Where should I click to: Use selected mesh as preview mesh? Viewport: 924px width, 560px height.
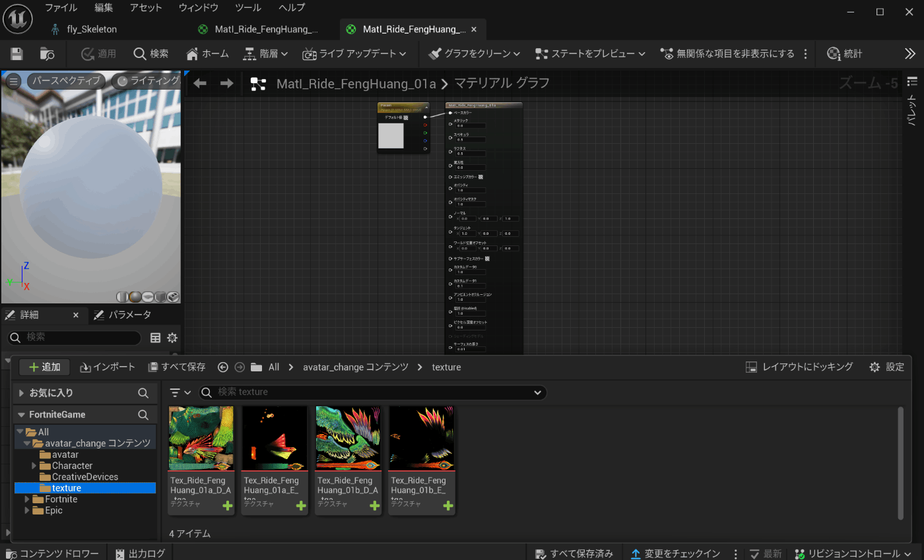(x=173, y=297)
